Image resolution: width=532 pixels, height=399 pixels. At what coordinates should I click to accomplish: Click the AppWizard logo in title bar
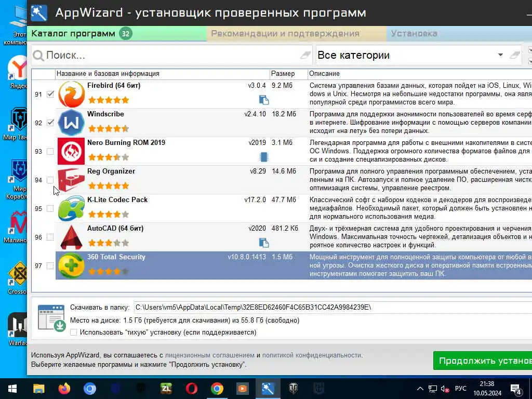pos(39,13)
